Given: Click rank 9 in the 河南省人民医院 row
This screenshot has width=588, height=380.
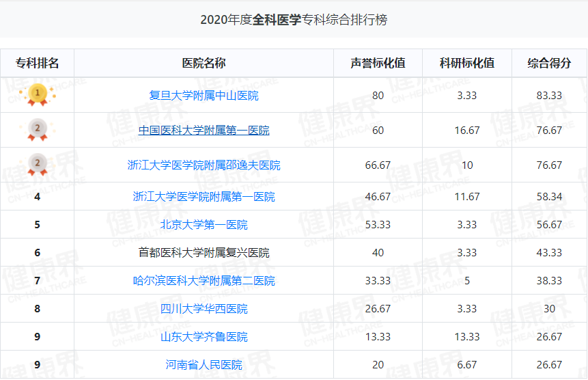Looking at the screenshot, I should (37, 364).
